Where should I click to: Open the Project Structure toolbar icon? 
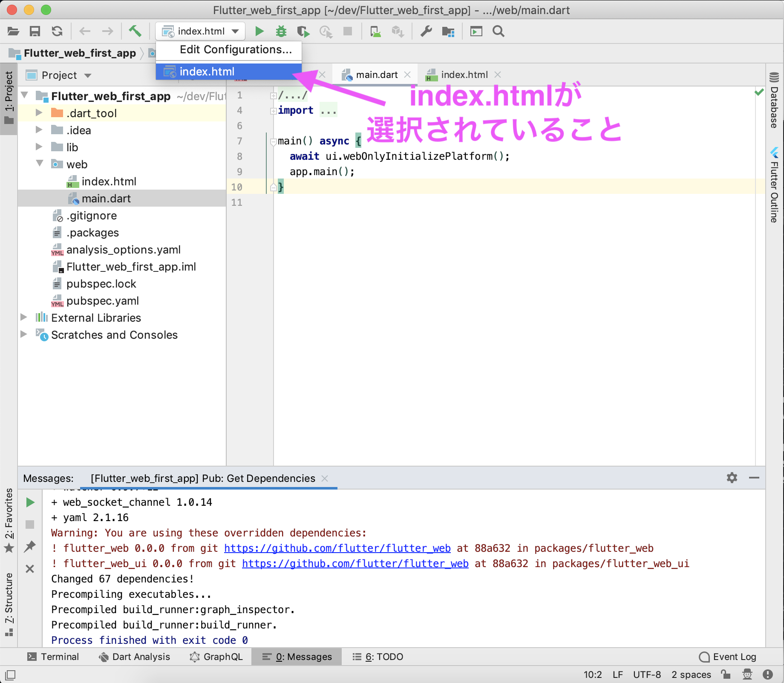tap(448, 31)
